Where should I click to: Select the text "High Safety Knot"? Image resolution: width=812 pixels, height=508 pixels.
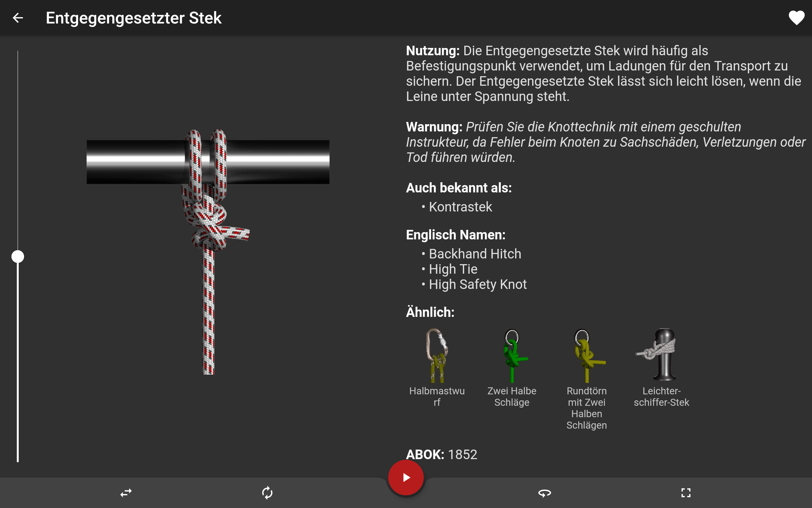point(478,284)
